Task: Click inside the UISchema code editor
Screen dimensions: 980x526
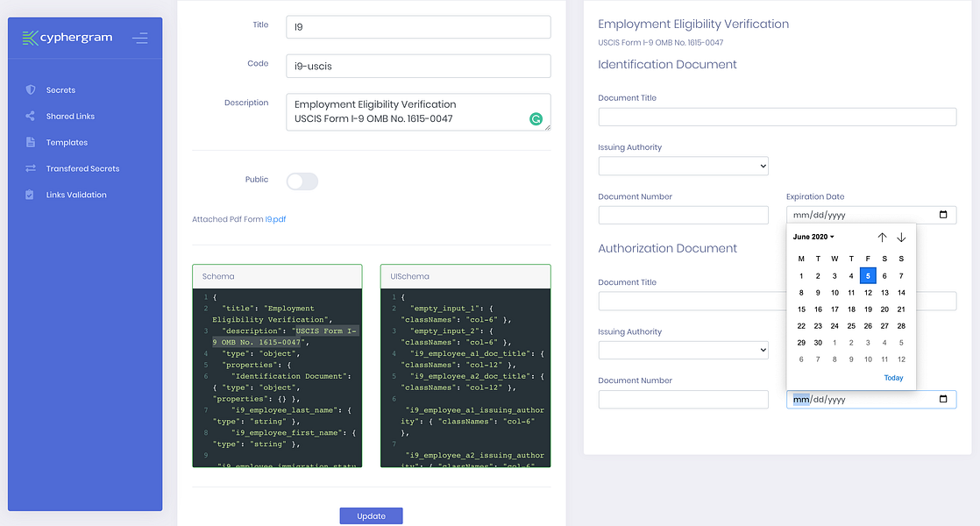Action: pos(465,377)
